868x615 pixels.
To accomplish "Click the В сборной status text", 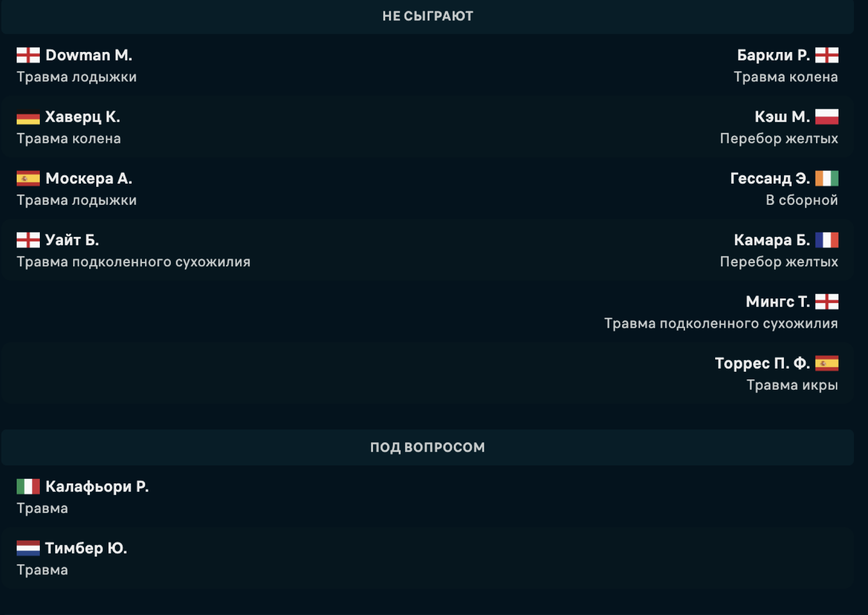I will [802, 200].
